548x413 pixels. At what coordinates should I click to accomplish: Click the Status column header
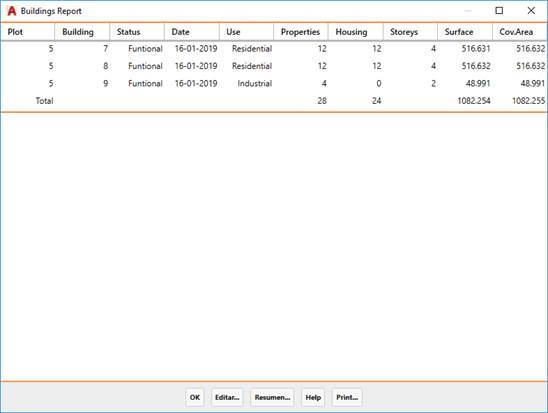pos(137,32)
